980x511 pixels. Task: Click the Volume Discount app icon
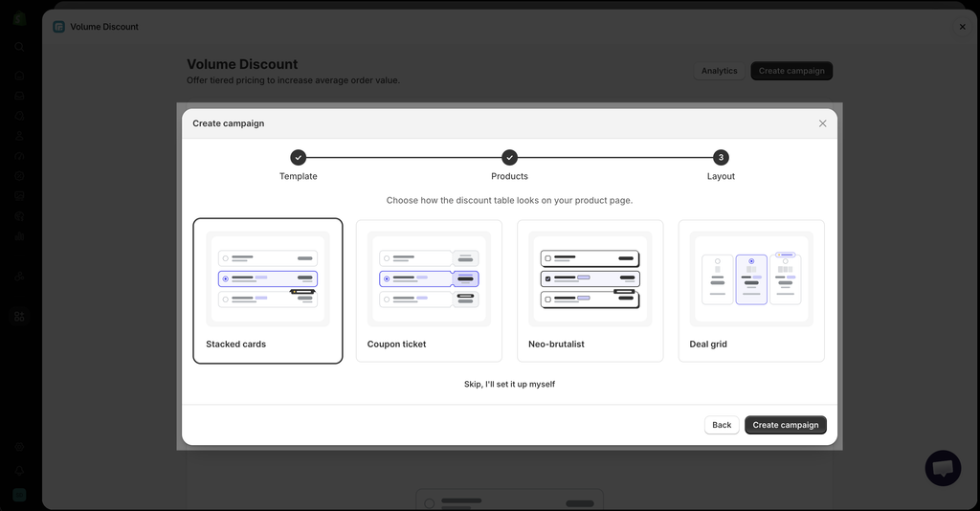(58, 27)
